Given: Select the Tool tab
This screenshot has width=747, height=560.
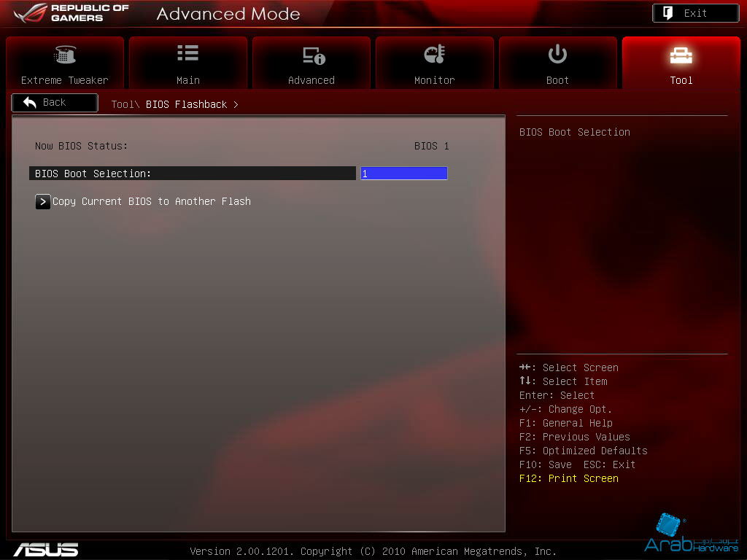Looking at the screenshot, I should [x=681, y=63].
